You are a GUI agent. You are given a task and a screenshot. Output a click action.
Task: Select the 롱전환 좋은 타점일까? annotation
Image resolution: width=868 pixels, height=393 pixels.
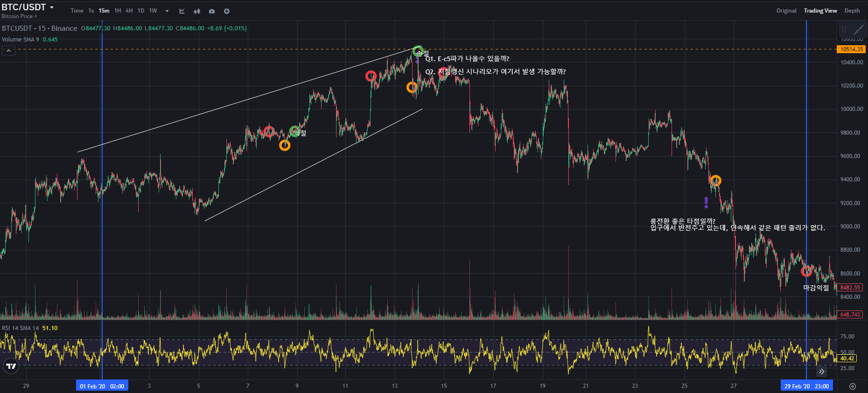tap(683, 221)
